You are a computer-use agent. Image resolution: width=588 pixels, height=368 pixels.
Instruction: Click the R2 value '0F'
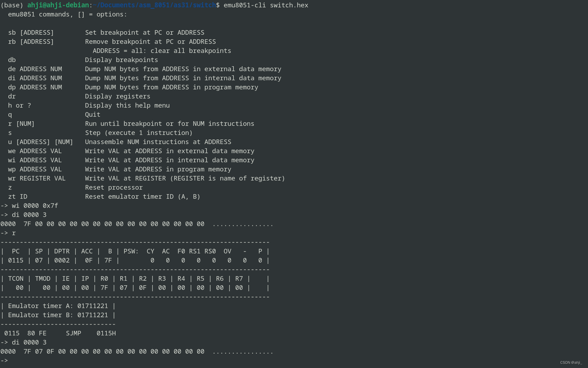click(x=143, y=288)
